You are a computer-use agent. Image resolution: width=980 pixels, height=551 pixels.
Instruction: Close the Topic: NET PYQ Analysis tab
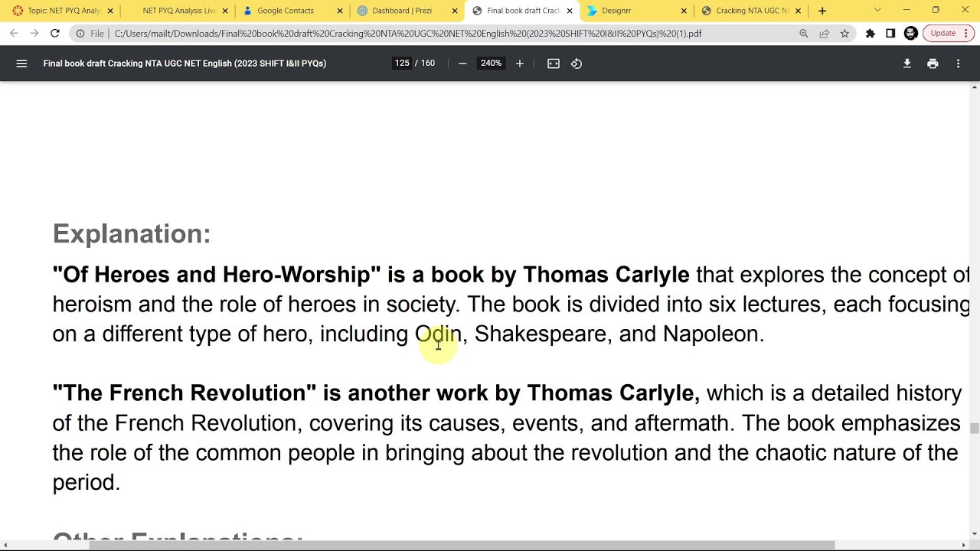pyautogui.click(x=110, y=11)
